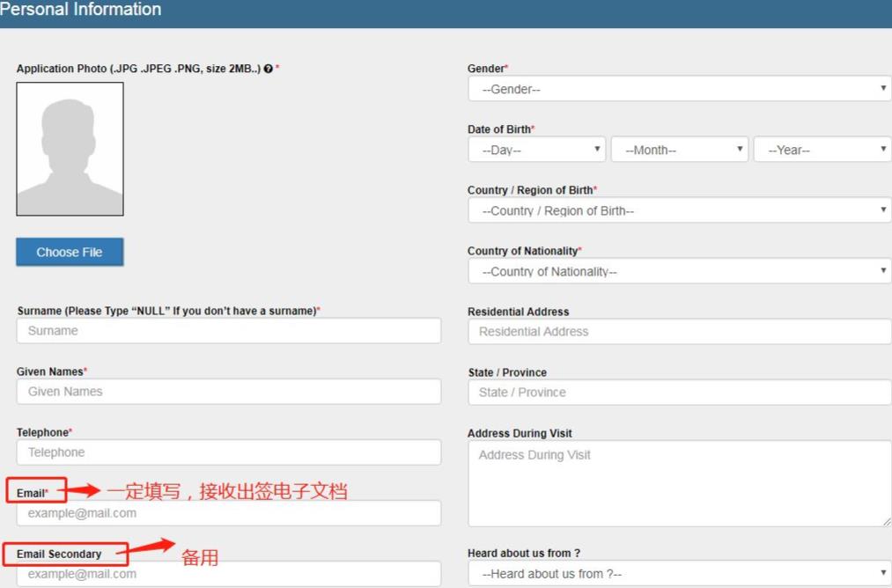Click the Personal Information section header
The image size is (892, 588).
click(81, 10)
